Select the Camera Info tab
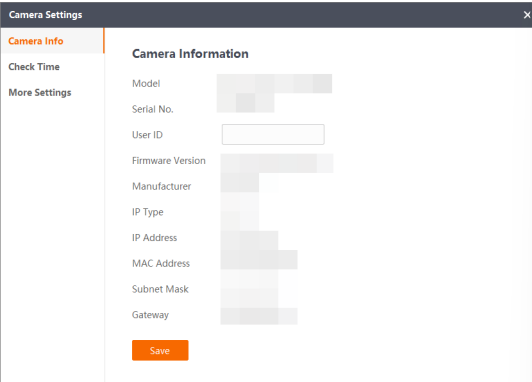Screen dimensions: 532x382 [53, 41]
